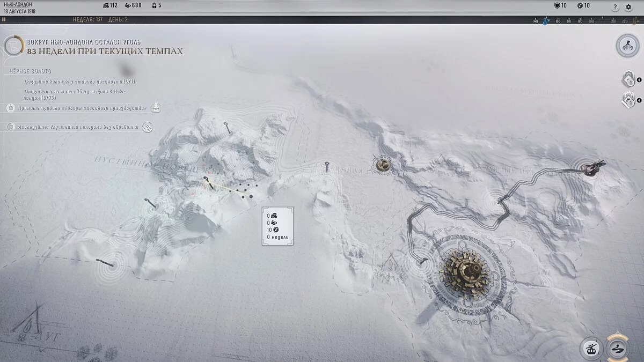
Task: Click the Неделя: 137 week counter
Action: (x=88, y=20)
